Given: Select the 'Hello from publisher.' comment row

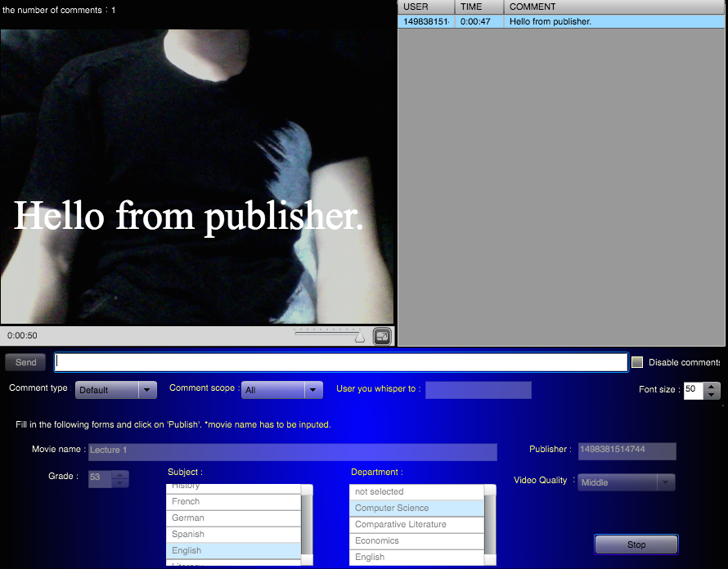Looking at the screenshot, I should point(561,21).
